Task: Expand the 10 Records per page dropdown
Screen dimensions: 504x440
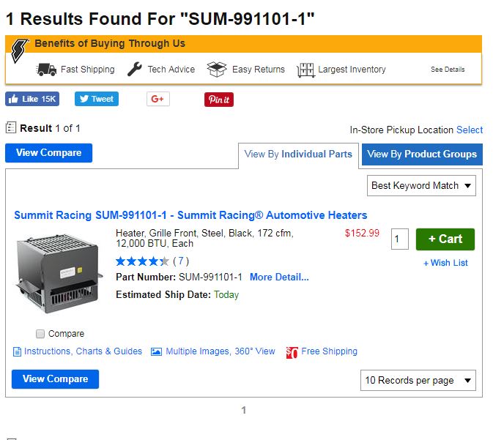Action: click(418, 381)
